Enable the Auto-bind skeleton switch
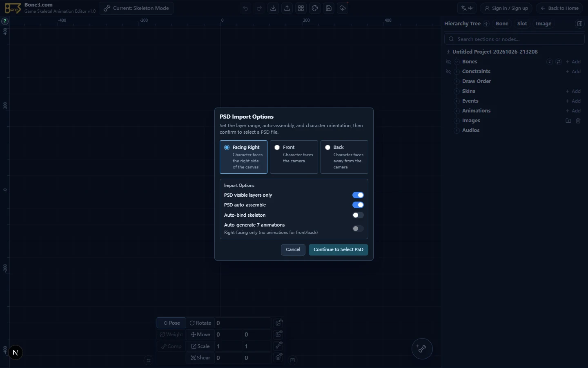The height and width of the screenshot is (368, 588). (358, 215)
